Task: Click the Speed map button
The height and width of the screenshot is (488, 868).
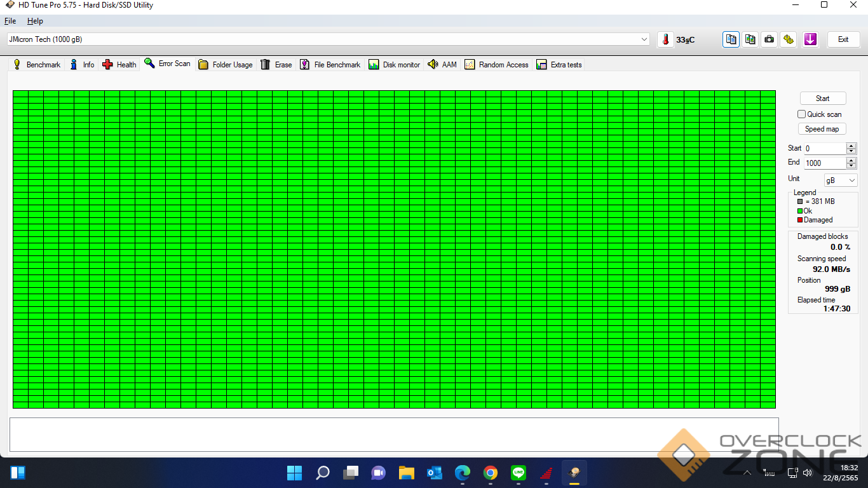Action: [x=822, y=129]
